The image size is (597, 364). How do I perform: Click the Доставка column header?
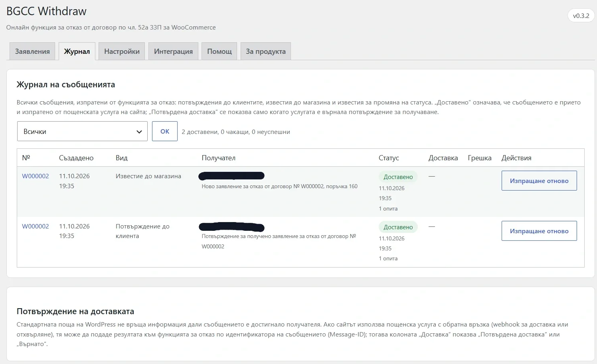pyautogui.click(x=443, y=158)
